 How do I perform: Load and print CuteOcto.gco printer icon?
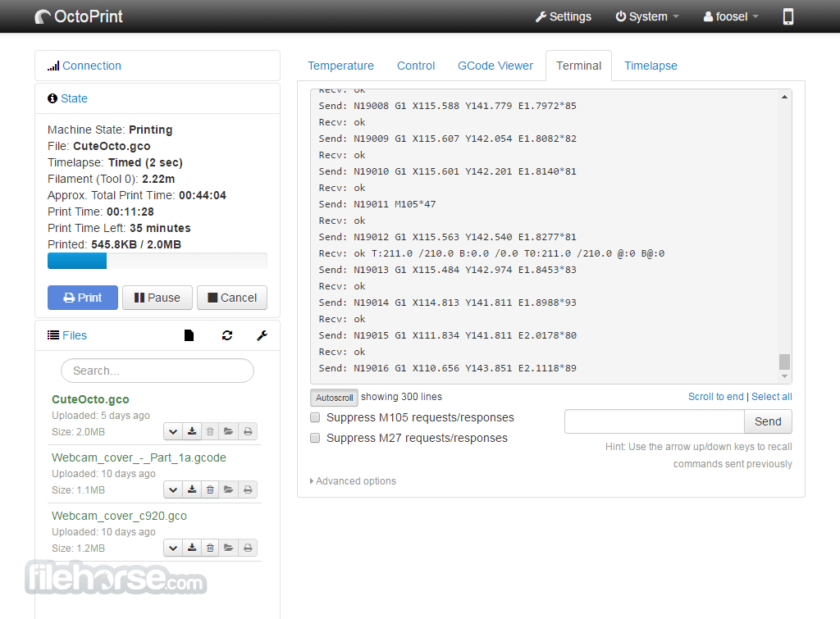pyautogui.click(x=248, y=431)
